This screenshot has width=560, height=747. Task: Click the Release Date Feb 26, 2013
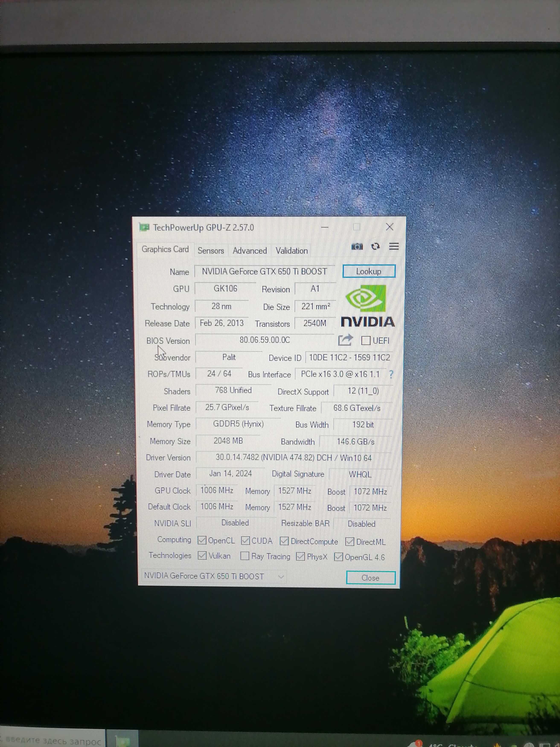[x=222, y=323]
